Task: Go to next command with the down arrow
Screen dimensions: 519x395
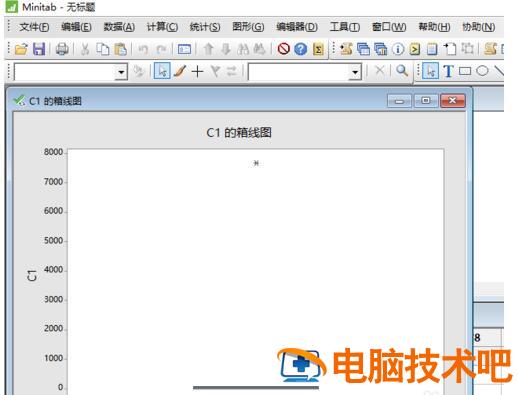Action: (226, 49)
